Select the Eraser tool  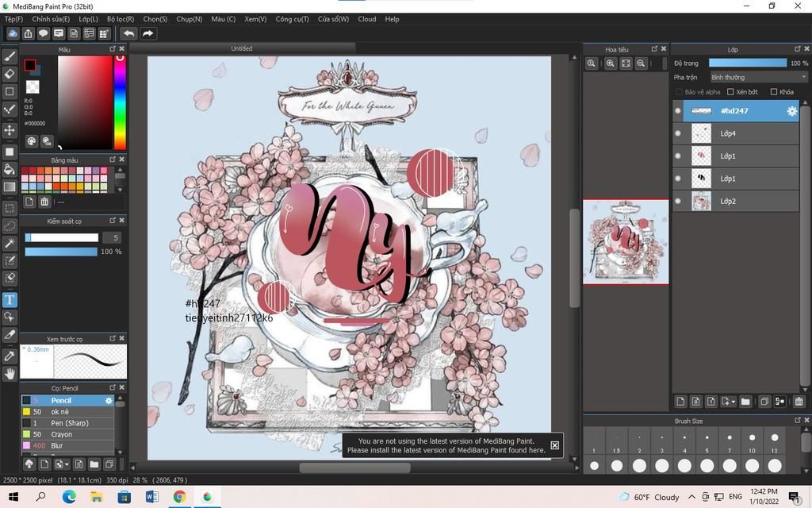[10, 74]
